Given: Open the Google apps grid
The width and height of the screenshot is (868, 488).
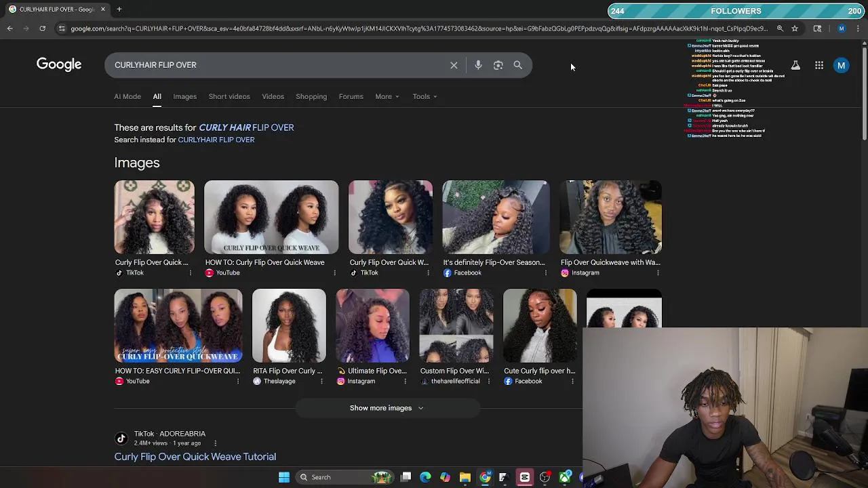Looking at the screenshot, I should 819,66.
